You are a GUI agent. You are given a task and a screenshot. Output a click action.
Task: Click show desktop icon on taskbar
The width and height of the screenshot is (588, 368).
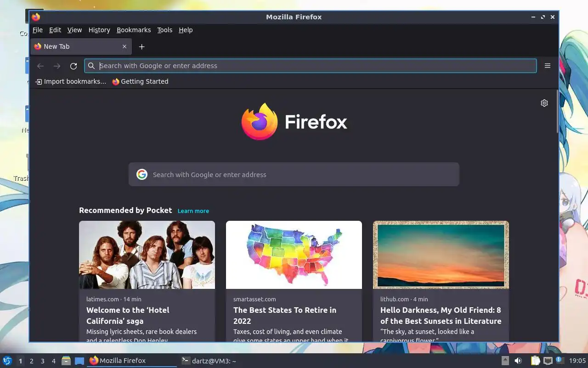point(79,361)
